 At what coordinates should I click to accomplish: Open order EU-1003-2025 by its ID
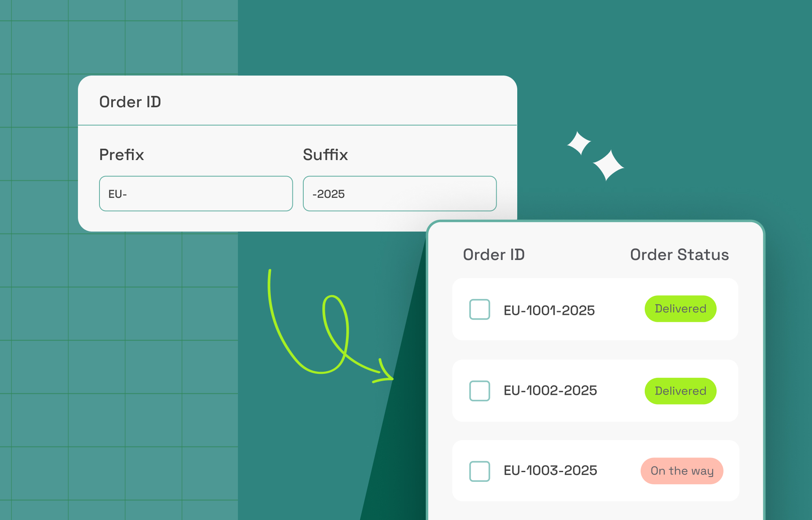(550, 470)
